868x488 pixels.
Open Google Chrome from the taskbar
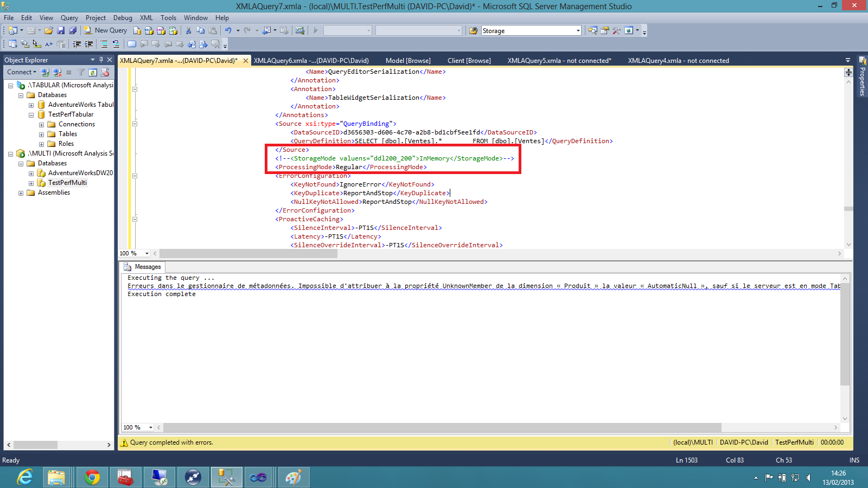click(92, 477)
